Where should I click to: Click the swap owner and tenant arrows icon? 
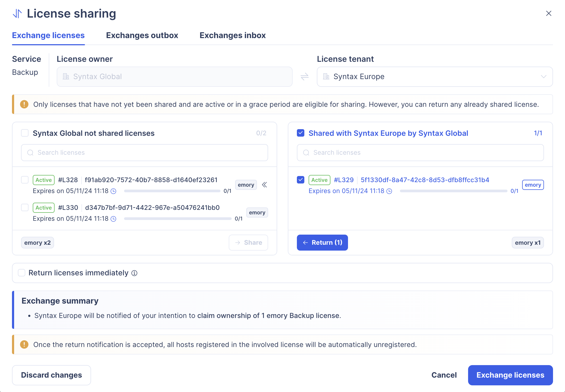[x=304, y=77]
